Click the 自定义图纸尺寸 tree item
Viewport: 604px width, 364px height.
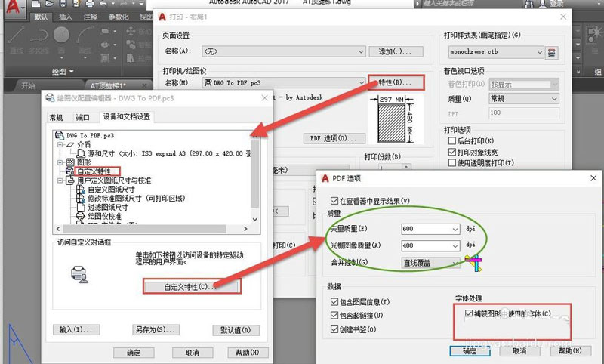click(x=111, y=189)
